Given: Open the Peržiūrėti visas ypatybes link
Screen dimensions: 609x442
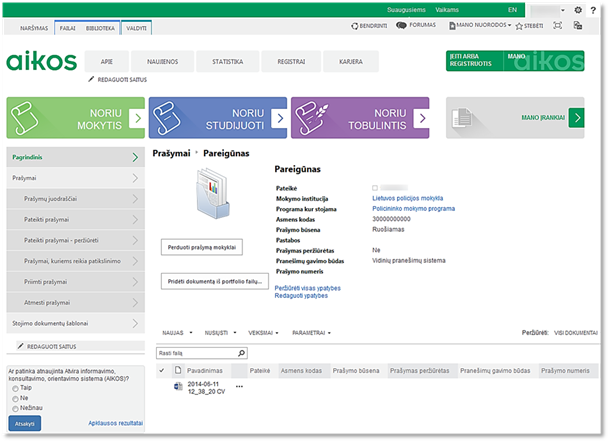Looking at the screenshot, I should point(308,288).
